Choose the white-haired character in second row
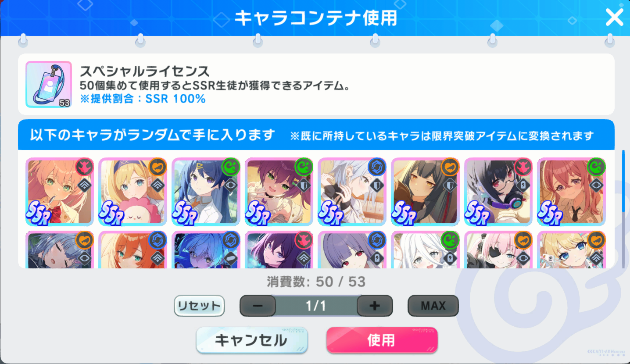Viewport: 630px width, 364px height. [425, 250]
